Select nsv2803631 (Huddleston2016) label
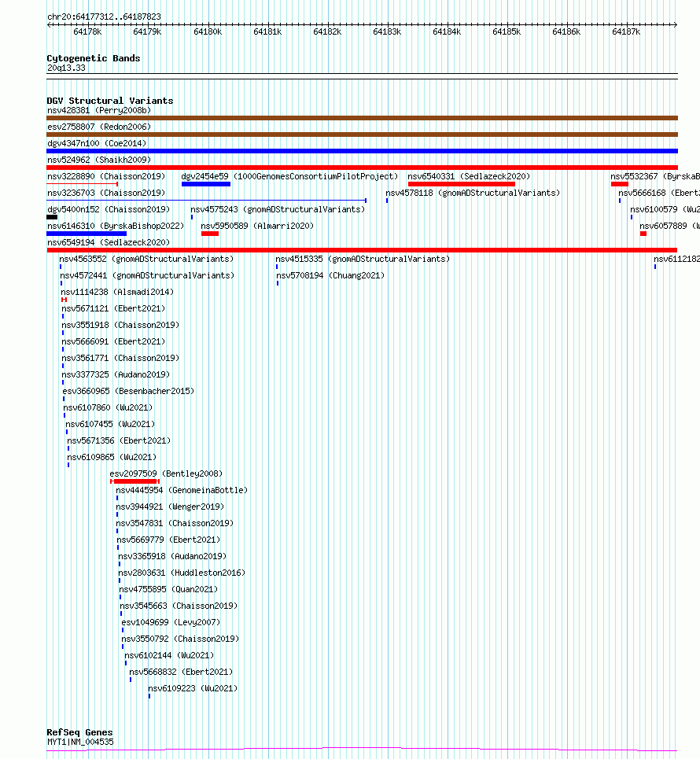The height and width of the screenshot is (759, 700). click(x=182, y=573)
